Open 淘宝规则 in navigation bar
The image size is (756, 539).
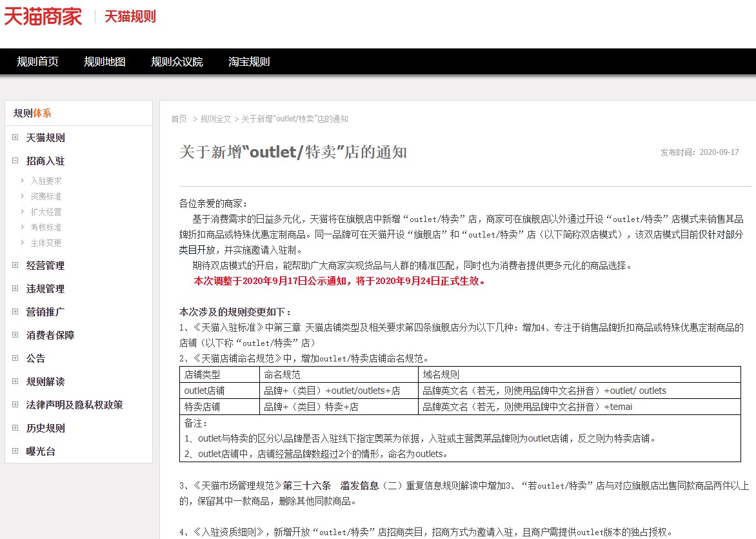click(x=249, y=62)
